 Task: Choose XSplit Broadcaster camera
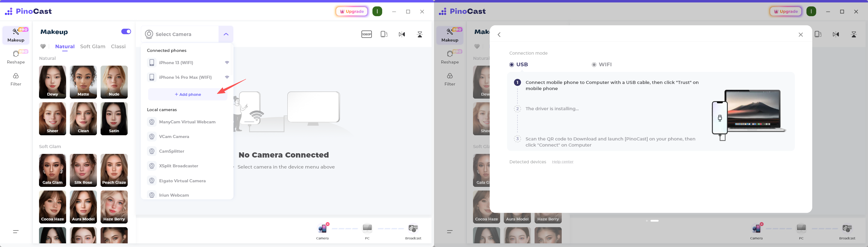187,166
